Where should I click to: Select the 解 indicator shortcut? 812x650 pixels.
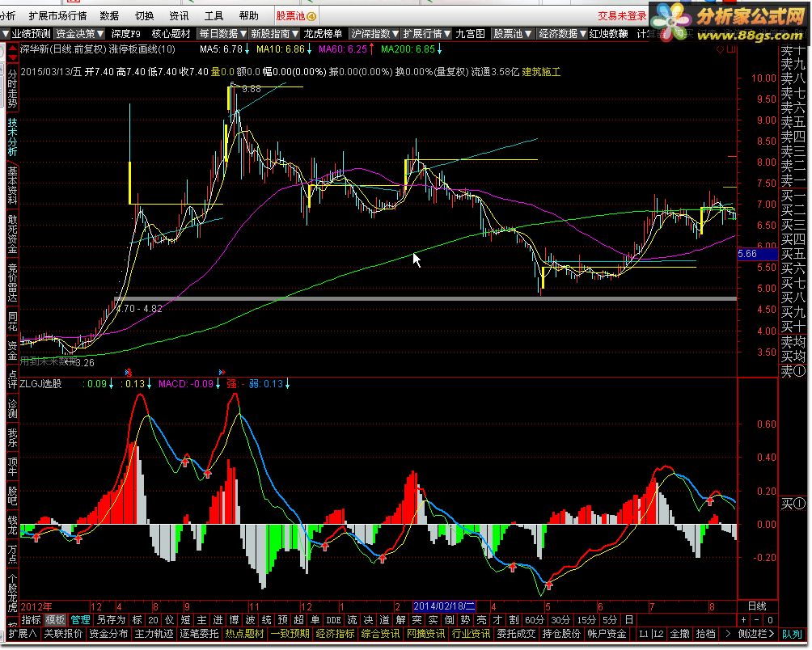coord(401,620)
